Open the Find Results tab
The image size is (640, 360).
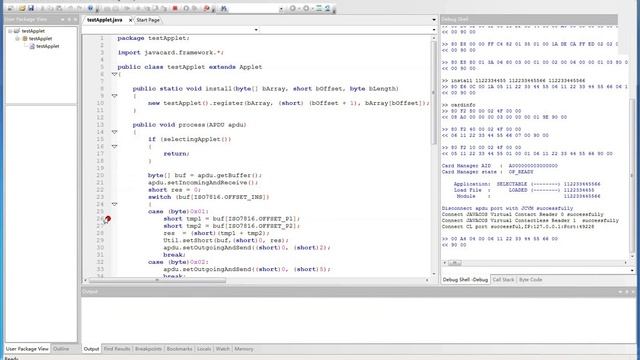117,349
